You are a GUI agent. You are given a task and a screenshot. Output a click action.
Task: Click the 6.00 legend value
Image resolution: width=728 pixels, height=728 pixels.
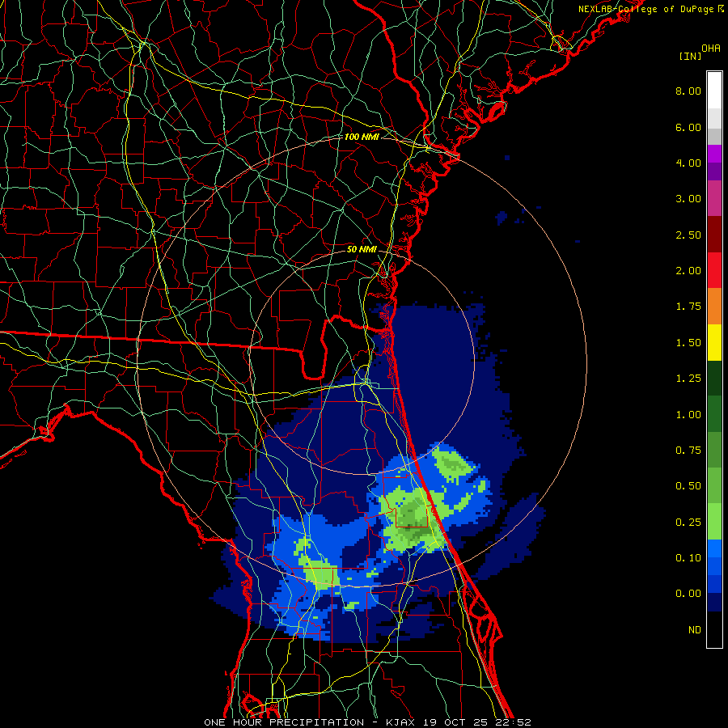tap(688, 127)
